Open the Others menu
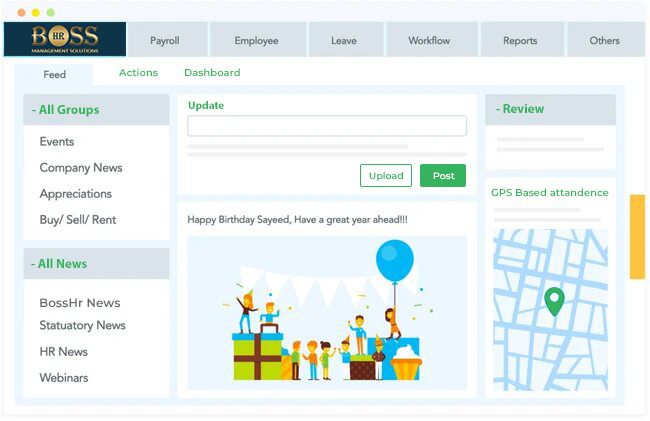650x421 pixels. coord(605,40)
